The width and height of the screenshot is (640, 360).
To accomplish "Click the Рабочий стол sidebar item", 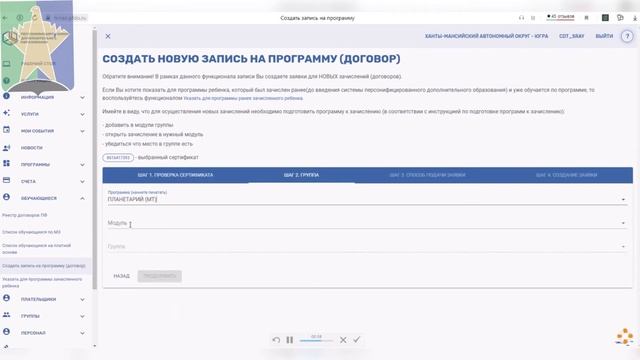I will [38, 64].
